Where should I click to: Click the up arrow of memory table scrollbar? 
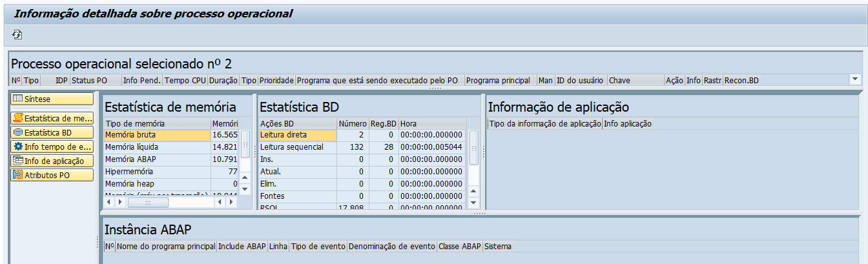245,178
